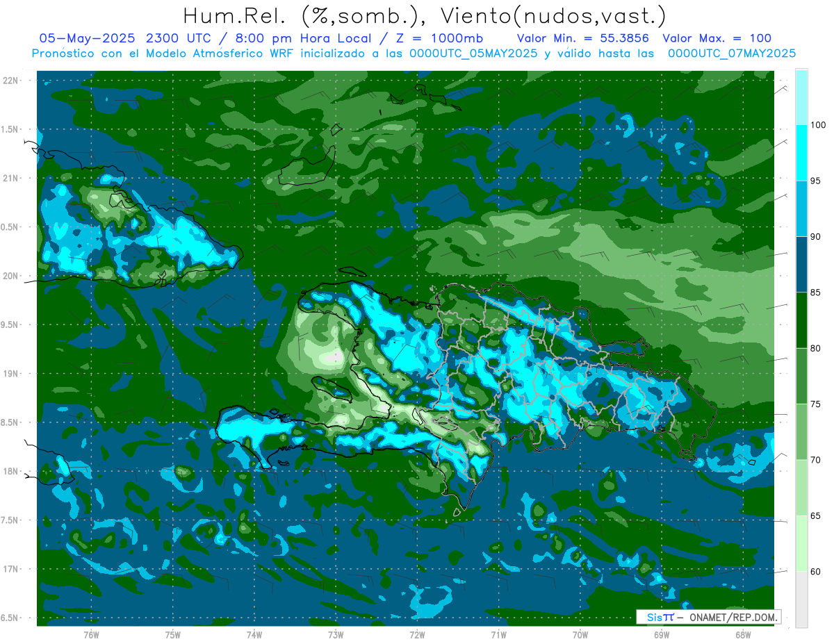This screenshot has height=644, width=834.
Task: Click the light blue 90–95 colorbar segment
Action: click(x=801, y=208)
